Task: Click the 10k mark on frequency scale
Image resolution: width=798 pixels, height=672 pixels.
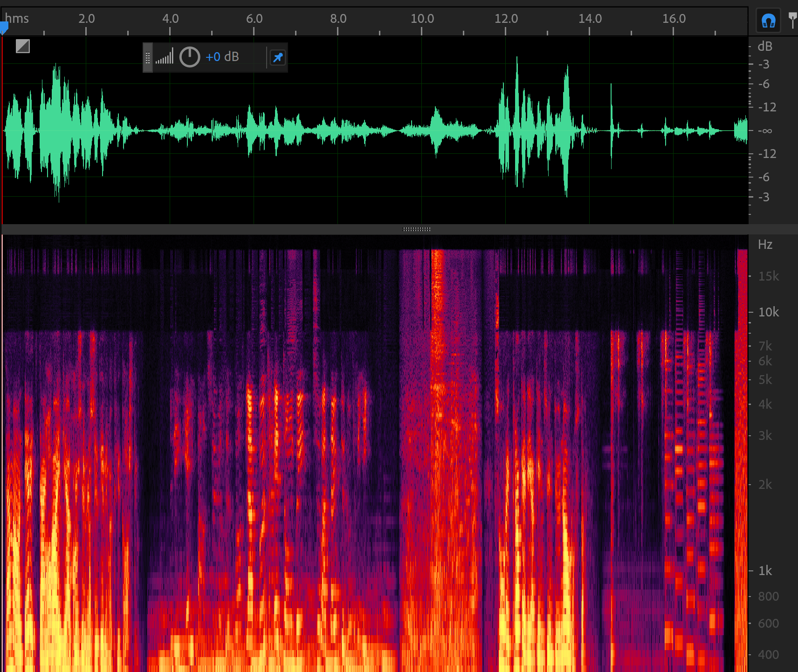Action: pyautogui.click(x=768, y=312)
